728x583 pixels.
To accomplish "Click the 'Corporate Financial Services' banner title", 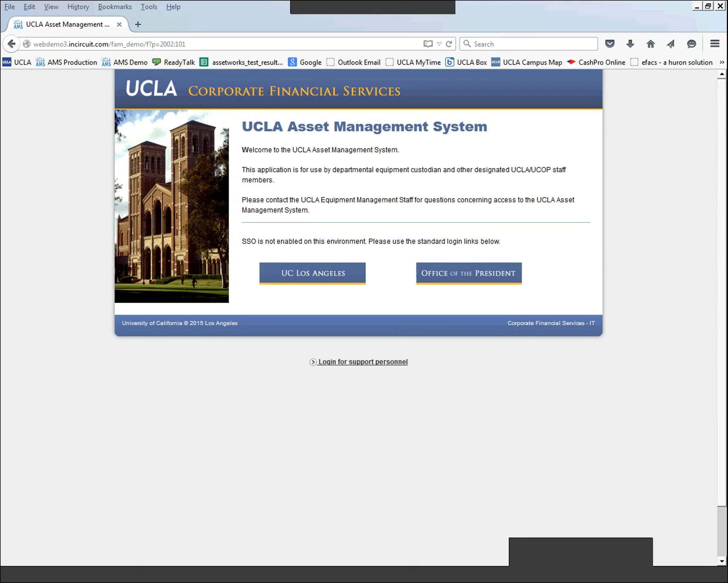I will 294,91.
